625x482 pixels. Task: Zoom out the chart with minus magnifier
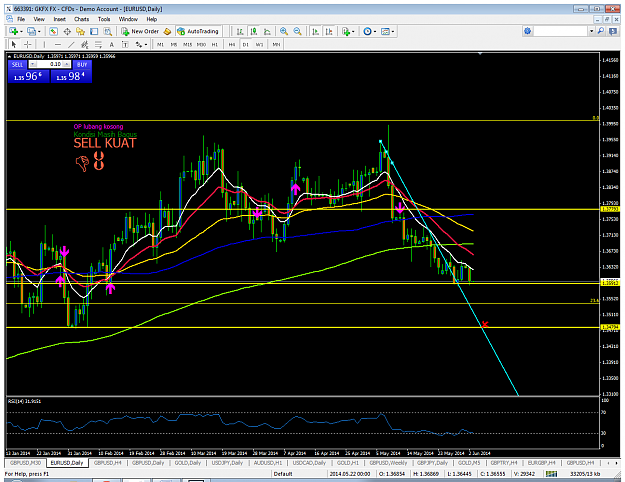pos(297,31)
